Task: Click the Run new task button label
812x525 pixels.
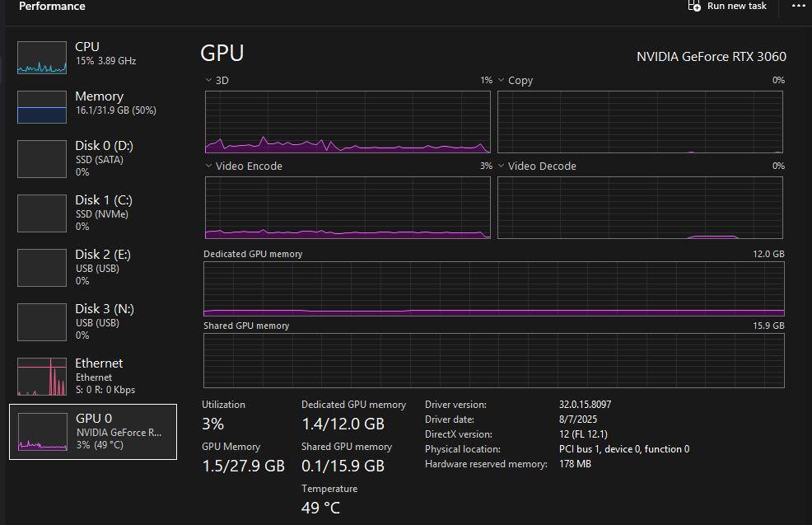Action: tap(736, 7)
